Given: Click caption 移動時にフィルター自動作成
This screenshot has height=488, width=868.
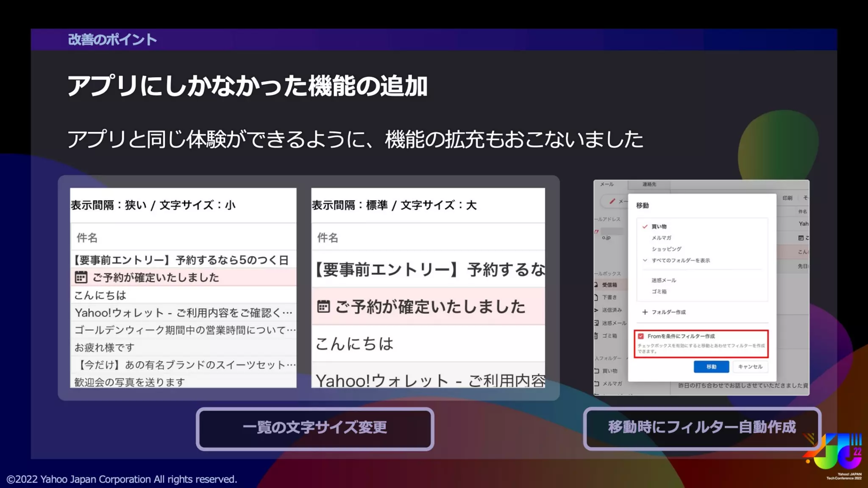Looking at the screenshot, I should (702, 427).
